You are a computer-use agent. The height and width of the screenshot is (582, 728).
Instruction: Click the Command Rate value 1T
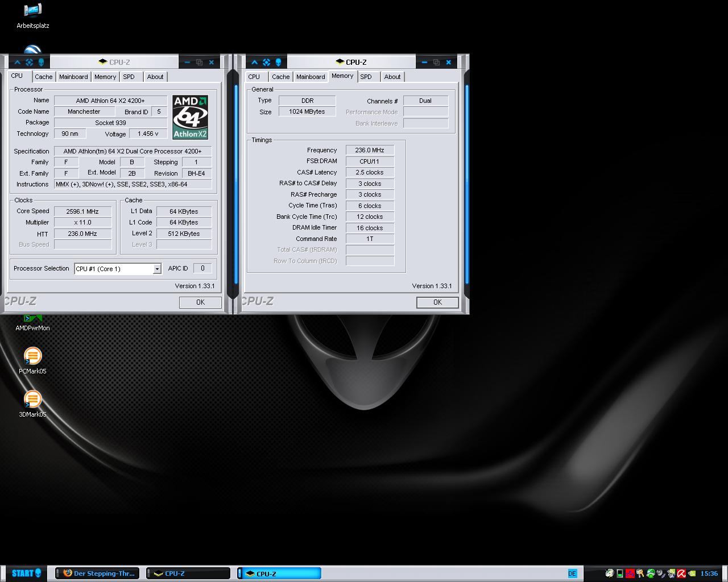click(x=370, y=239)
